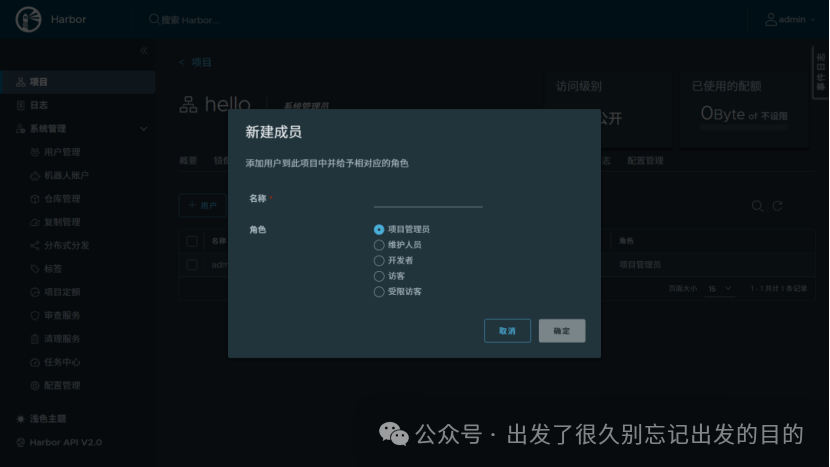Click the 确定 button in dialog
This screenshot has width=830, height=467.
[562, 330]
